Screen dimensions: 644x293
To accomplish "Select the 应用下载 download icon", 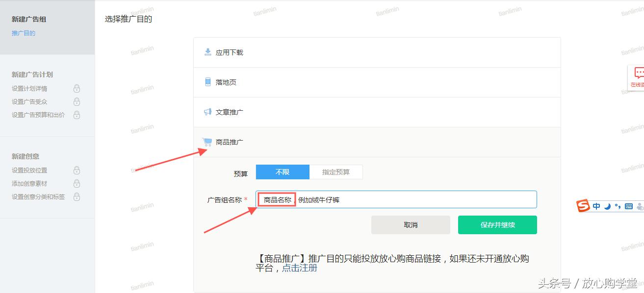I will (x=207, y=52).
